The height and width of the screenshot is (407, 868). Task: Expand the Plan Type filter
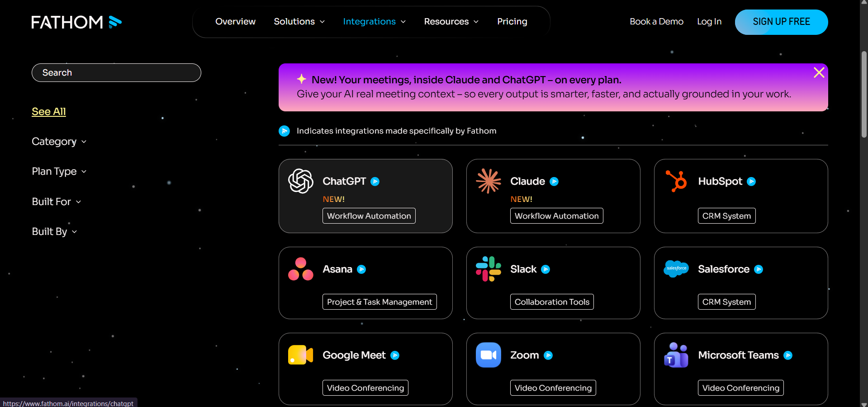tap(59, 172)
